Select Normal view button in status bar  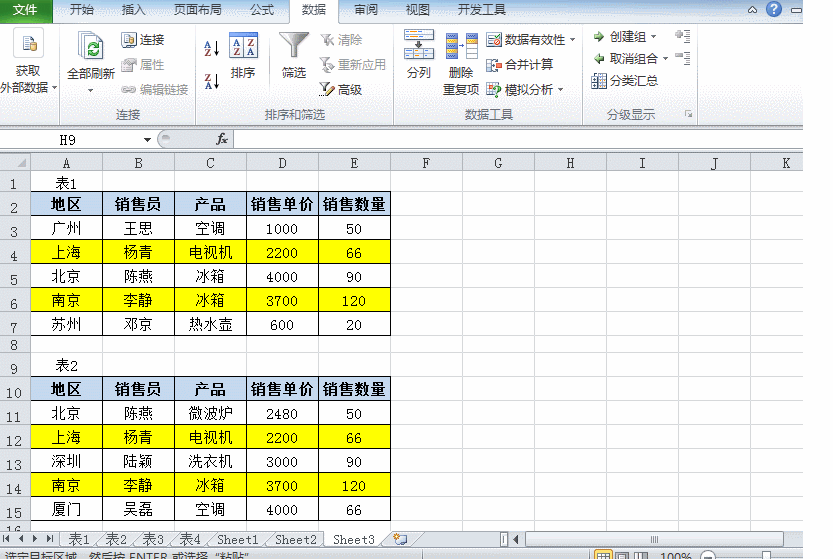tap(603, 555)
